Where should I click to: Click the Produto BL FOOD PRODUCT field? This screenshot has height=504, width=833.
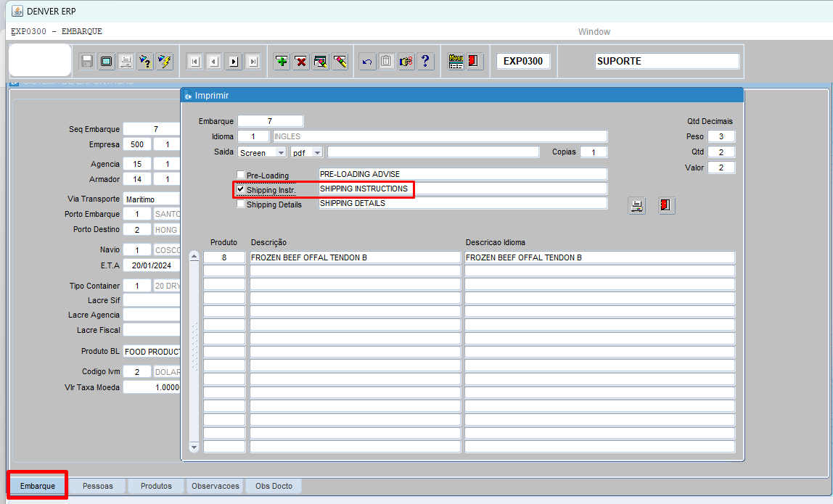click(x=152, y=352)
